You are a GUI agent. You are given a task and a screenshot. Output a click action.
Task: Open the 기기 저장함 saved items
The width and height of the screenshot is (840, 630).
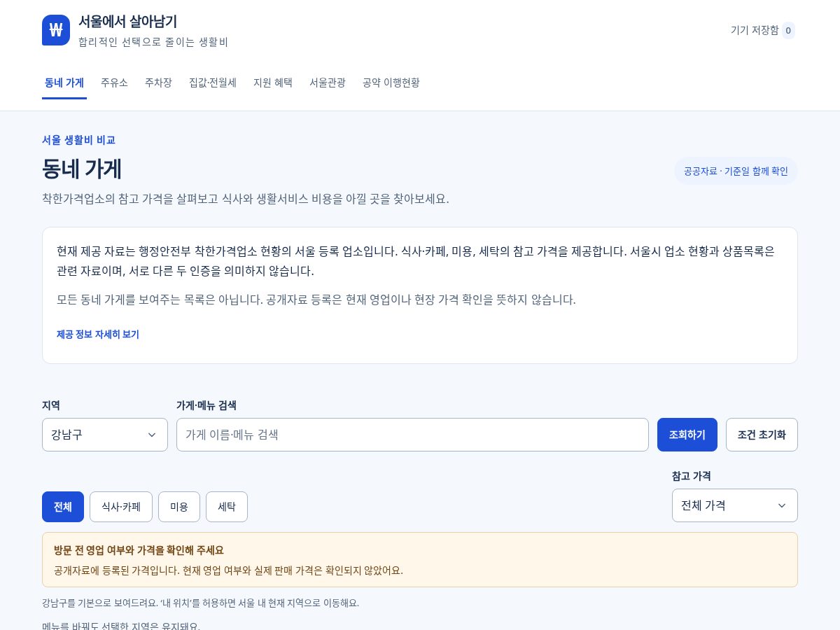(762, 30)
